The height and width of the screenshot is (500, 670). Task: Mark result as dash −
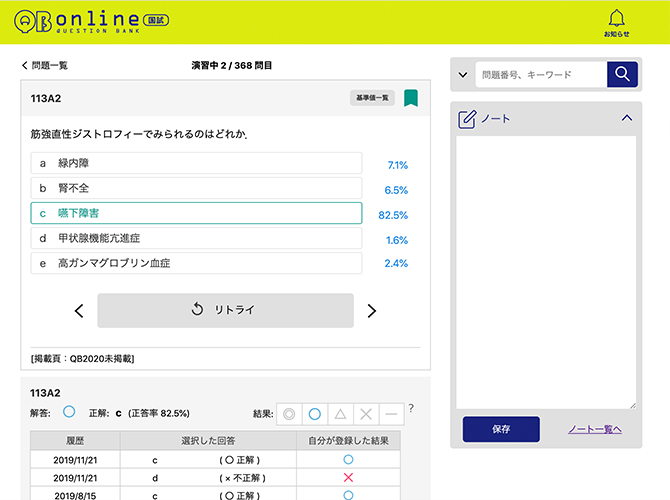click(391, 414)
